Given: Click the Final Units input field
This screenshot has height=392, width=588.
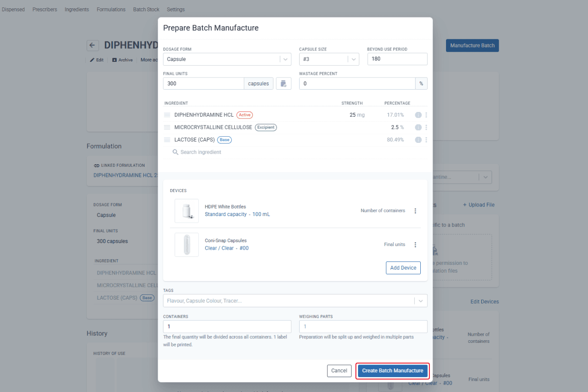Looking at the screenshot, I should (x=203, y=84).
